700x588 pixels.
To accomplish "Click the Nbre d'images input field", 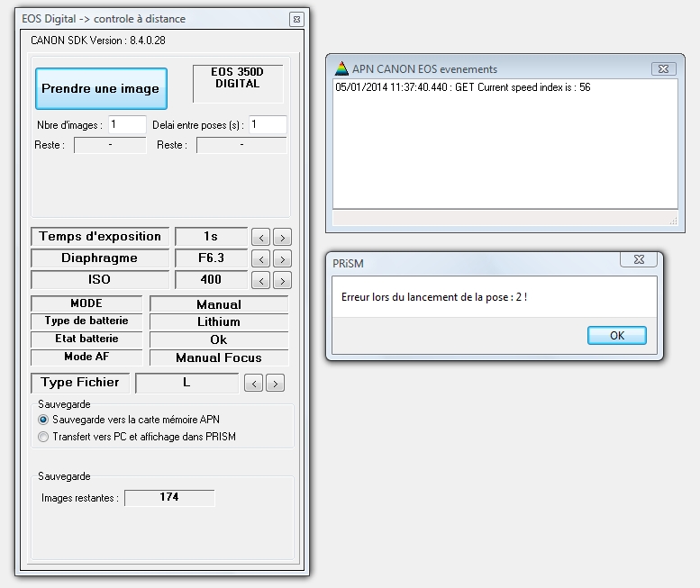I will tap(127, 124).
